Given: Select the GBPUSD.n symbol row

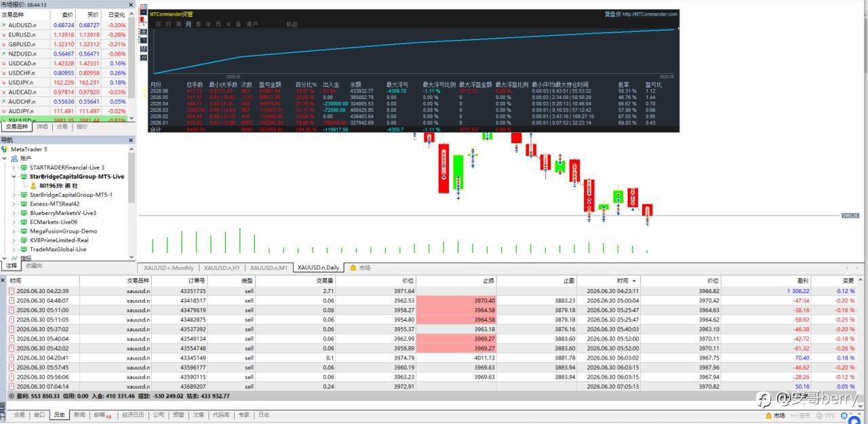Looking at the screenshot, I should (64, 44).
